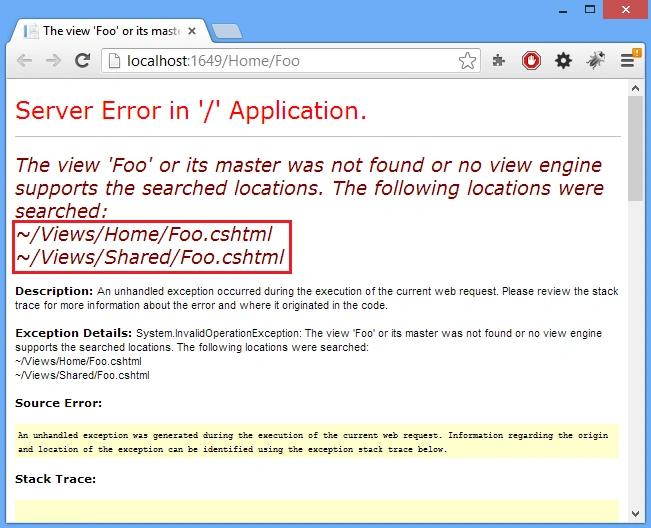The image size is (651, 528).
Task: Click the address bar showing localhost:1649/Home/Foo
Action: (291, 61)
